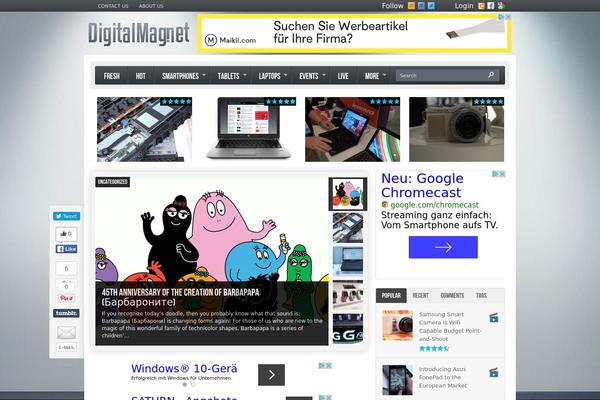
Task: Click the Pin it button
Action: pos(67,298)
